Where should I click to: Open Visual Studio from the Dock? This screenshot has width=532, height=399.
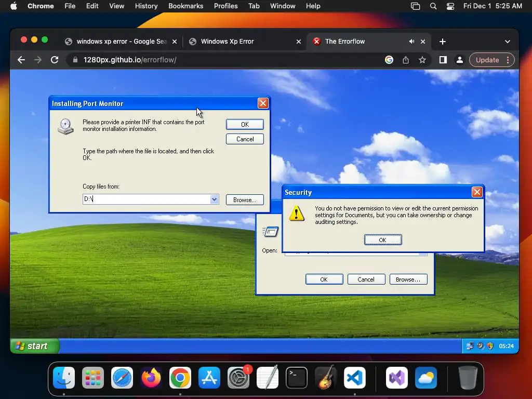396,378
